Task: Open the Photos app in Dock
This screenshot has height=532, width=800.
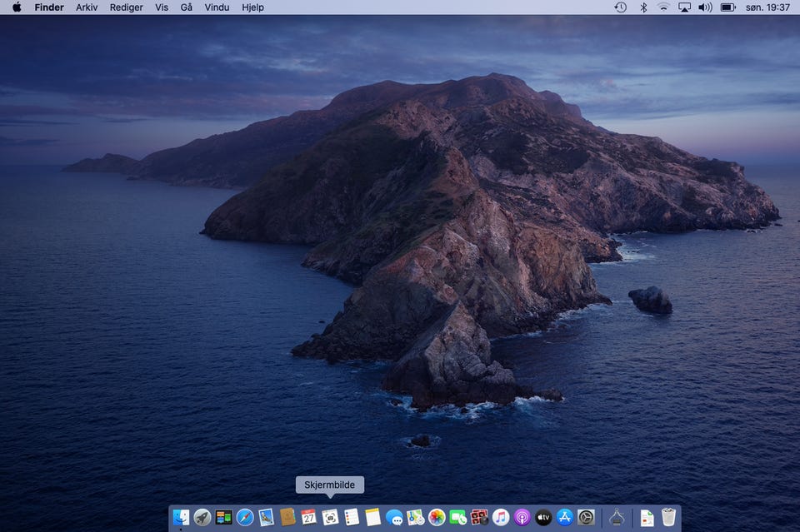Action: click(x=437, y=518)
